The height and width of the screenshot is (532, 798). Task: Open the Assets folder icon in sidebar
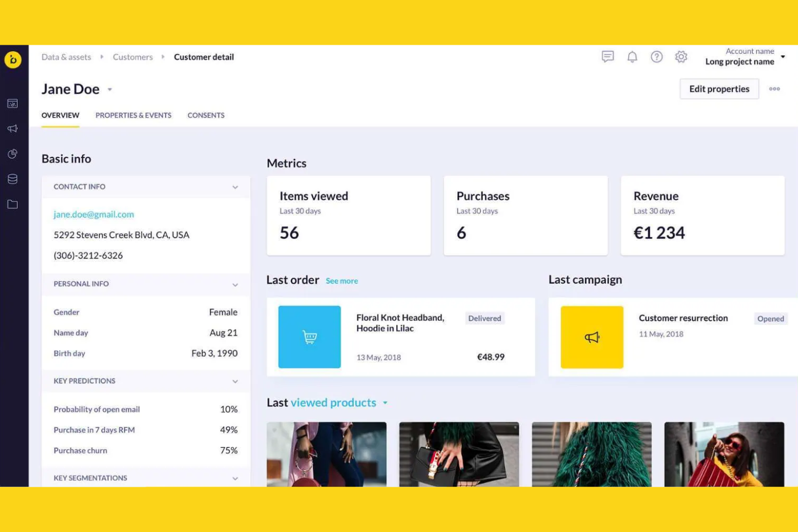12,204
